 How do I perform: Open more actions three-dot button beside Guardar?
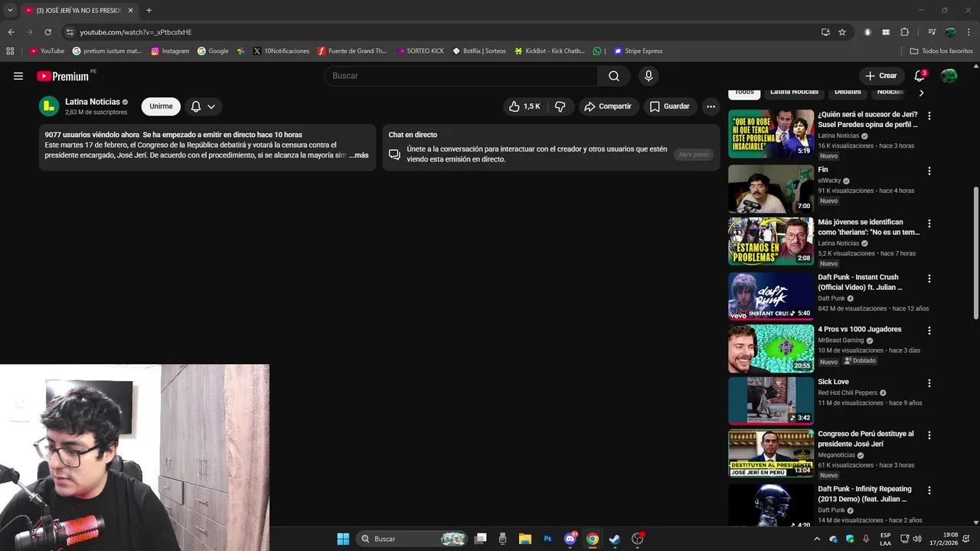[710, 106]
